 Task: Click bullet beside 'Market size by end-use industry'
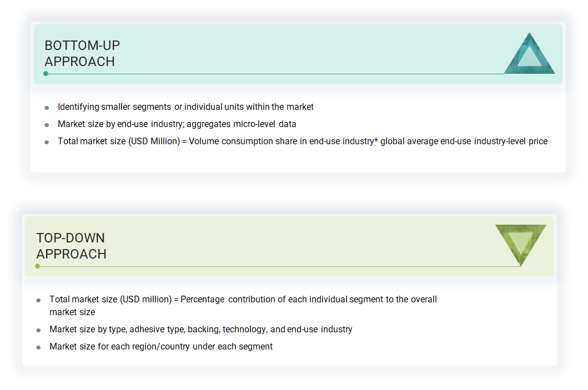pos(47,125)
